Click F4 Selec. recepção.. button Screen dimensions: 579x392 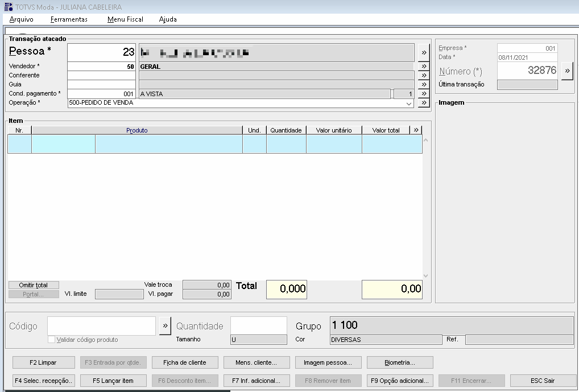tap(44, 381)
